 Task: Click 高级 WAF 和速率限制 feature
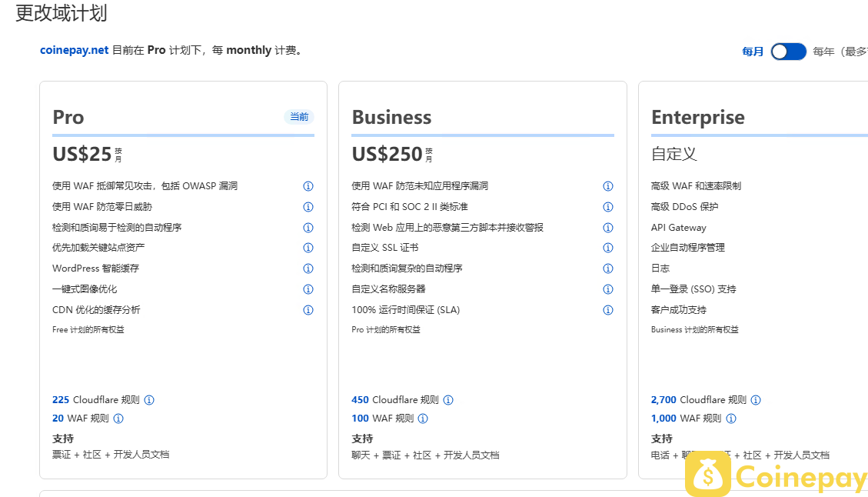[696, 186]
